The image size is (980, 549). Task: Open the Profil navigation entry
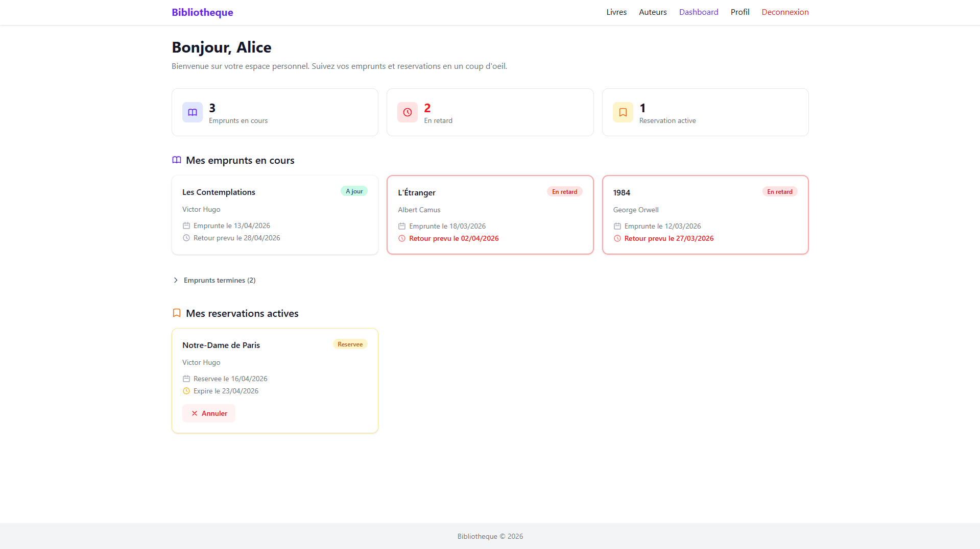(x=739, y=12)
